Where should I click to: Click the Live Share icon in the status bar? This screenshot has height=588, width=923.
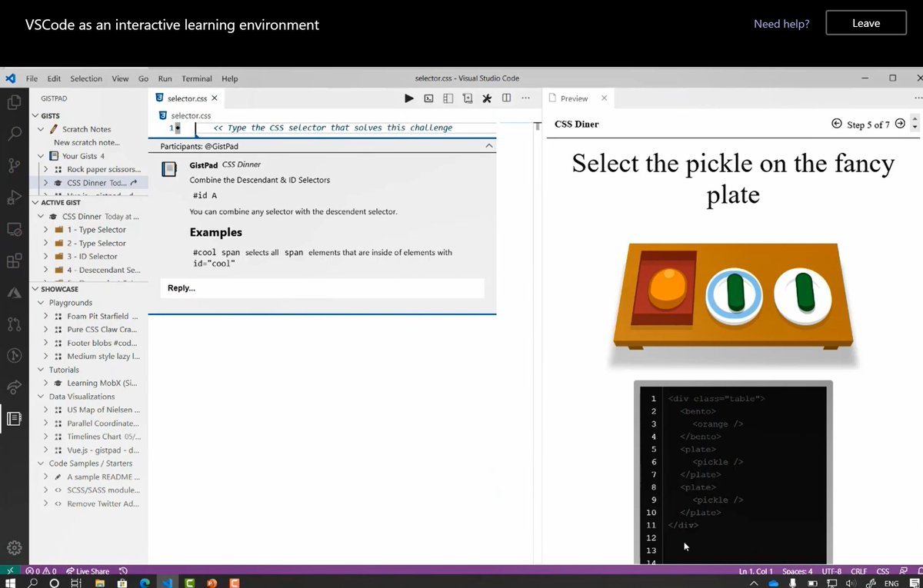pos(72,570)
